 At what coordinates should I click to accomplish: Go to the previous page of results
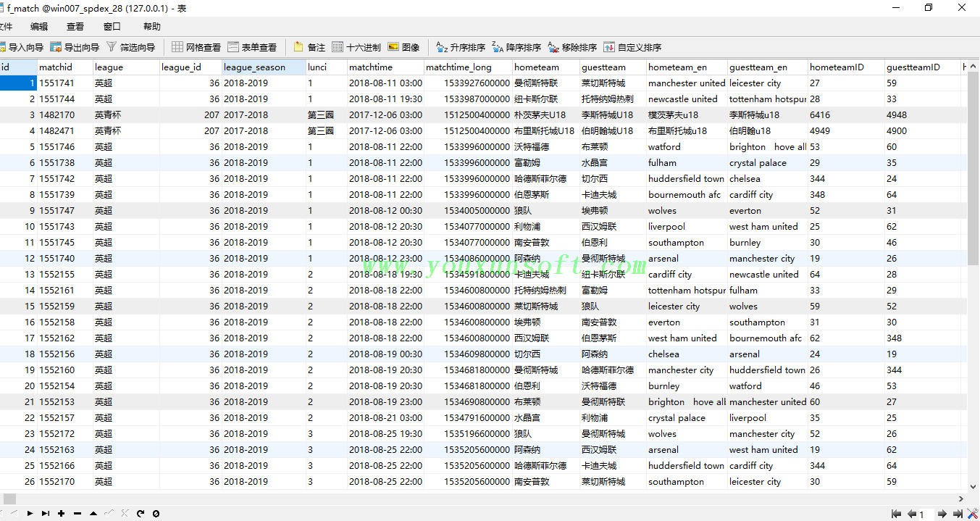coord(912,514)
